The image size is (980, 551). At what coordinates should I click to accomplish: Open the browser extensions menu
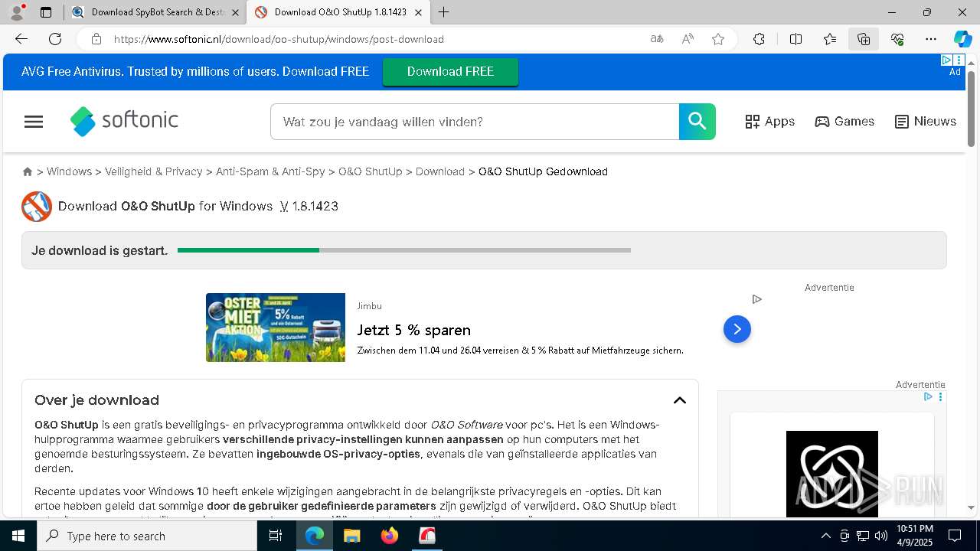tap(759, 39)
